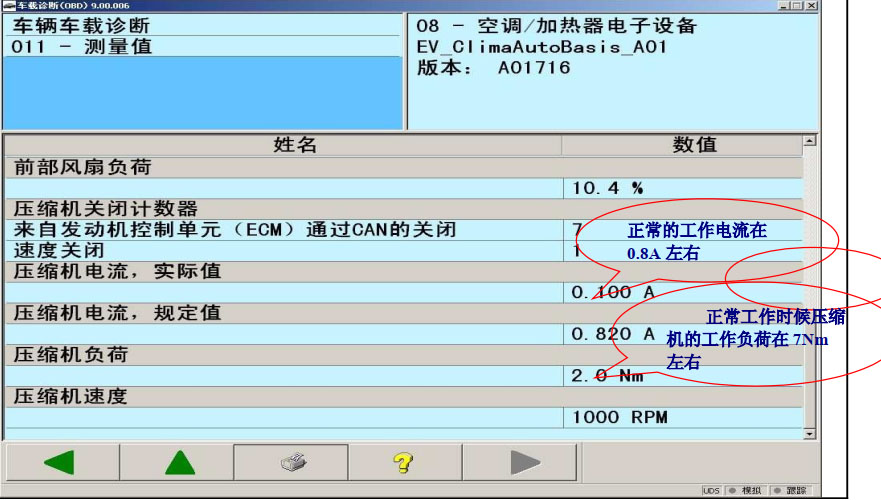Select the 压缩机关闭计数器 row
Image resolution: width=881 pixels, height=500 pixels.
[x=403, y=209]
